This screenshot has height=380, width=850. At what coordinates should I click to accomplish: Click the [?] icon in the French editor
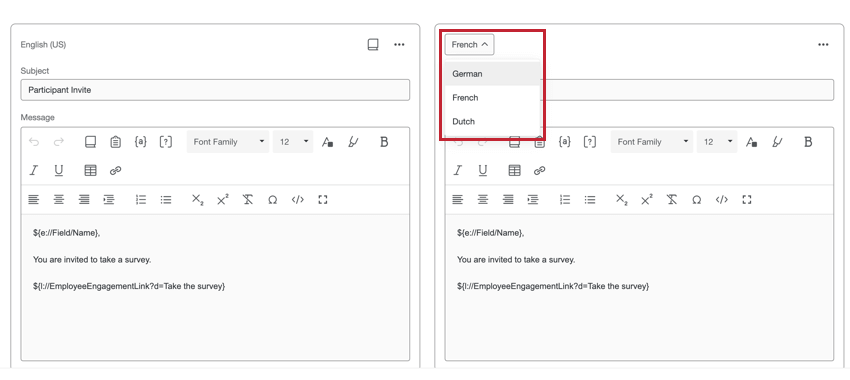pos(590,142)
